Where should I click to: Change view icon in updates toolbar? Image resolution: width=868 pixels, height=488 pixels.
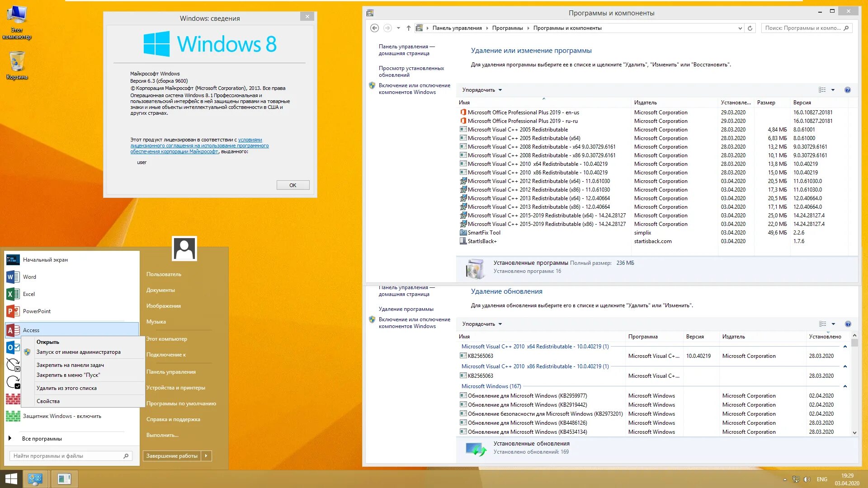click(823, 324)
